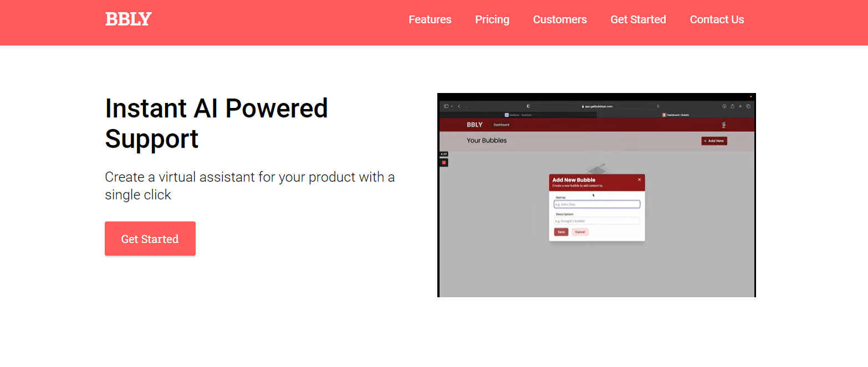Click the Get Started button under the tagline
Viewport: 868px width, 367px height.
click(x=150, y=239)
